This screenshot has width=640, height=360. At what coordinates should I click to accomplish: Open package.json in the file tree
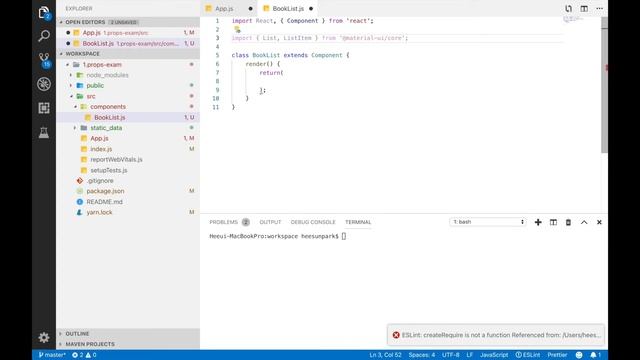click(x=128, y=191)
